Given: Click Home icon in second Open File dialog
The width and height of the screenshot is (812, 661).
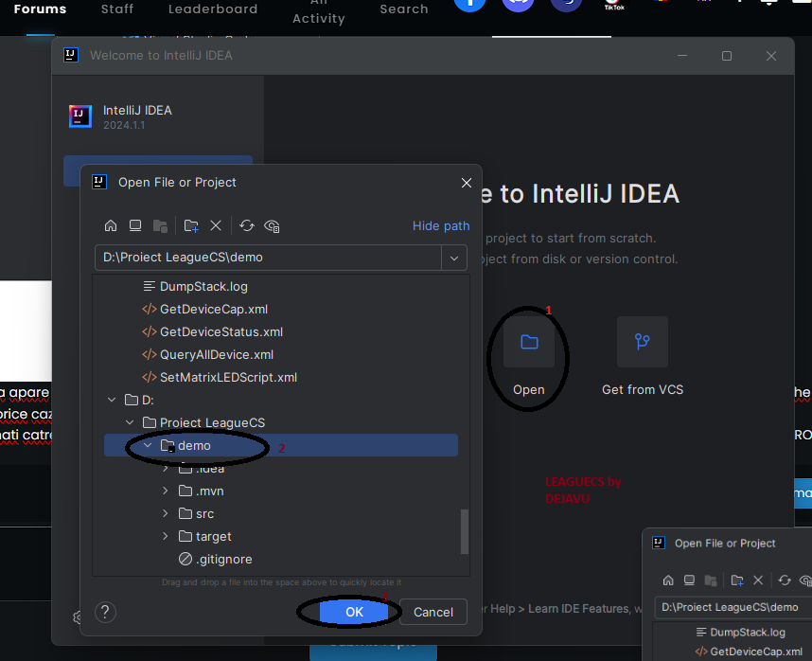Looking at the screenshot, I should (x=668, y=581).
